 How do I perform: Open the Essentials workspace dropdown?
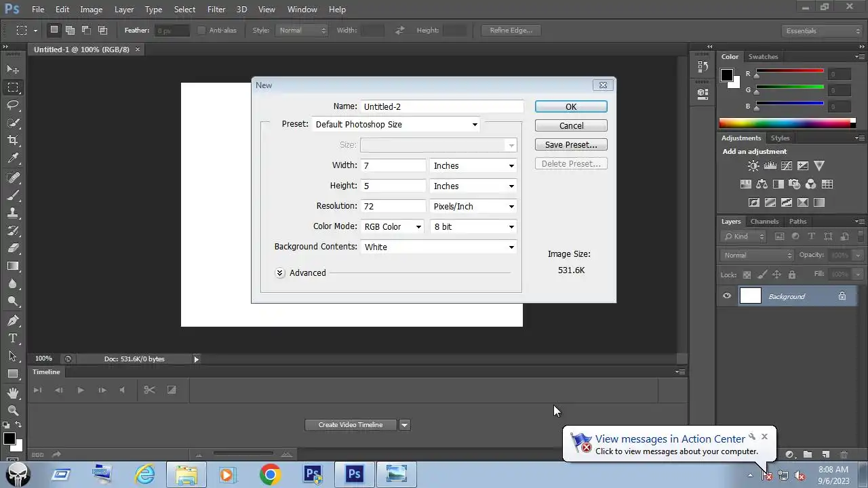[821, 30]
